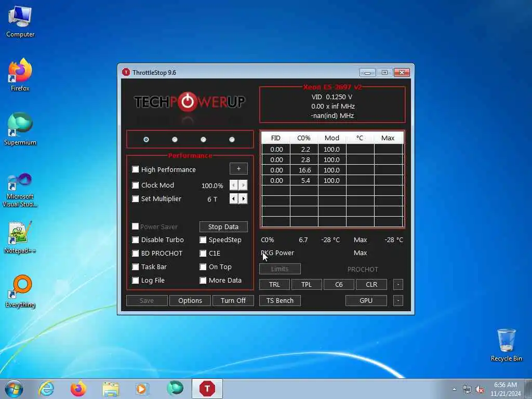
Task: Increase Clock Mod with right arrow
Action: 243,185
